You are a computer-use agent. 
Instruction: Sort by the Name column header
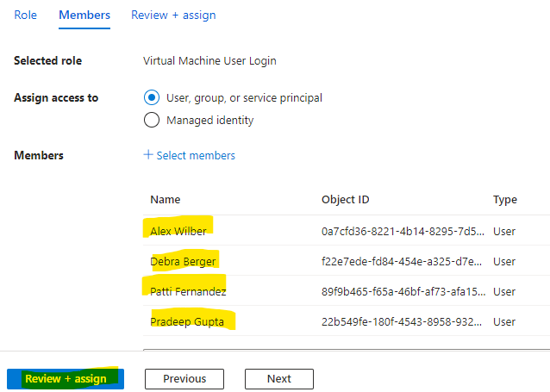pos(166,200)
